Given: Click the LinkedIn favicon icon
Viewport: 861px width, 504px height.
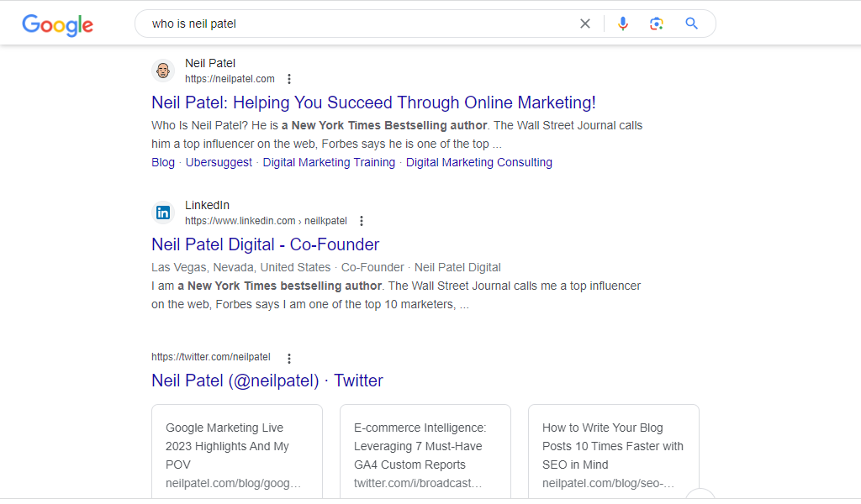Looking at the screenshot, I should [163, 213].
